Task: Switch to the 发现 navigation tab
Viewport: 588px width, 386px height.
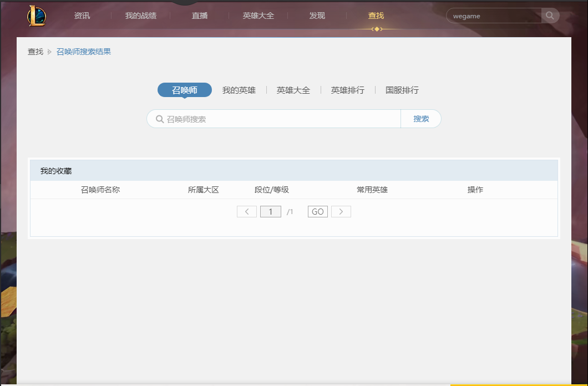Action: (x=317, y=16)
